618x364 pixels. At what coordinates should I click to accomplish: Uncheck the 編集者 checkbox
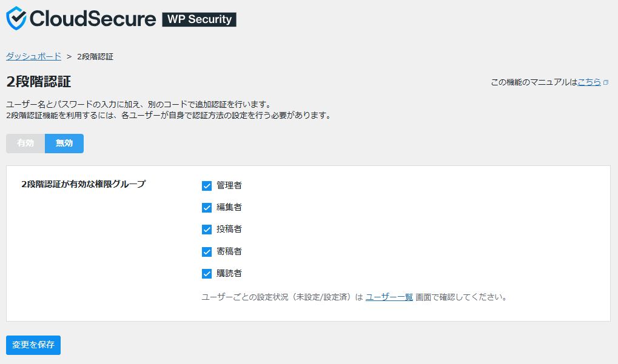[x=207, y=207]
